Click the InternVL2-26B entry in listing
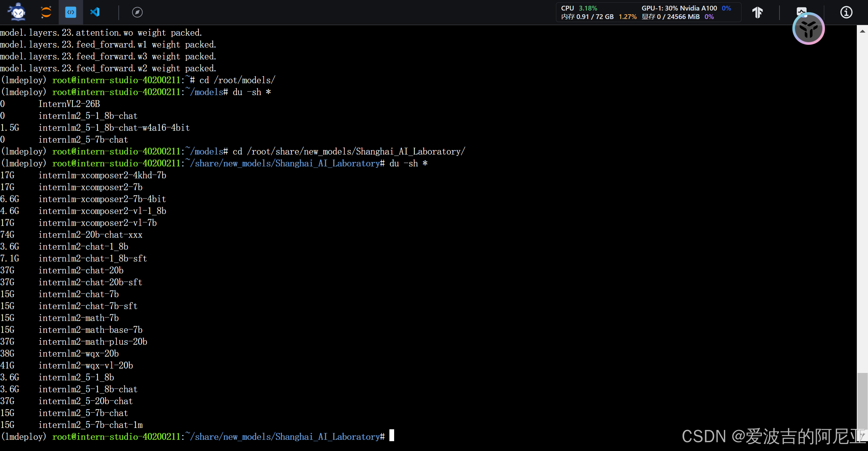This screenshot has height=451, width=868. 69,104
